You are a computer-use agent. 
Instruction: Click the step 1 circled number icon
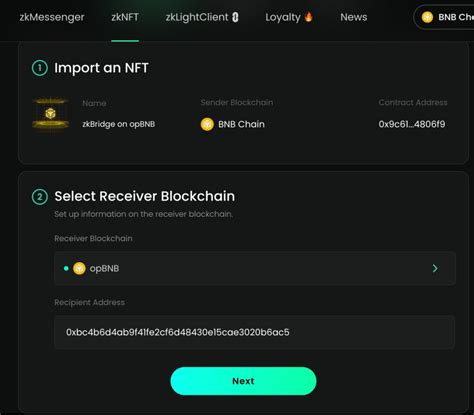click(x=40, y=68)
